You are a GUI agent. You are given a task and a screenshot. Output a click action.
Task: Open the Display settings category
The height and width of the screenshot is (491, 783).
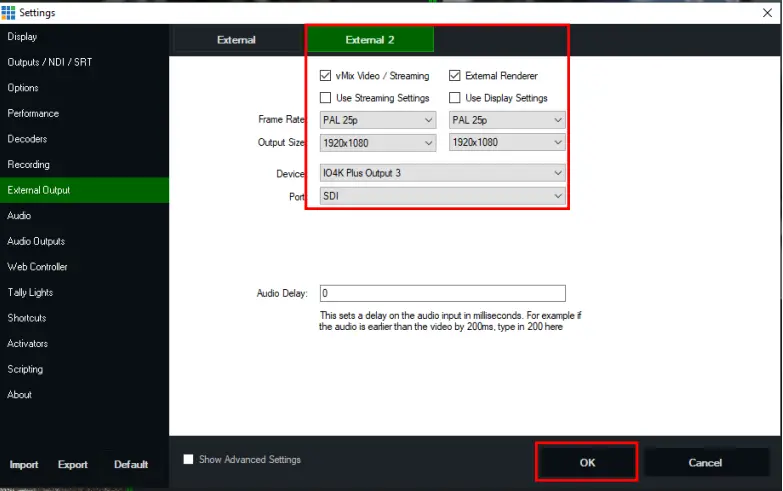84,36
